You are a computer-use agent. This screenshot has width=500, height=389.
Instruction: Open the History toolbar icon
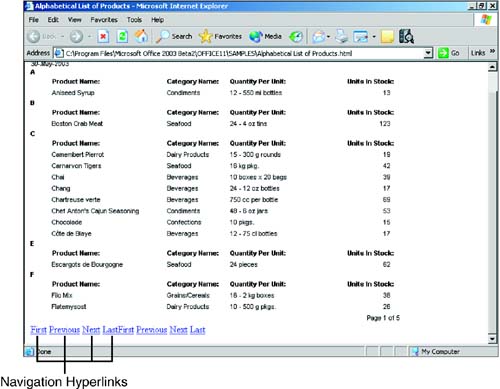coord(296,37)
